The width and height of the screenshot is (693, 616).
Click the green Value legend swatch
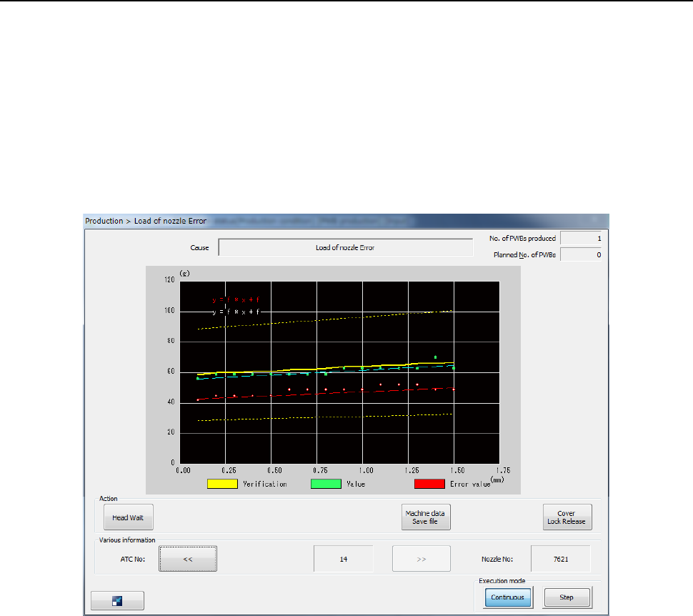click(x=326, y=484)
